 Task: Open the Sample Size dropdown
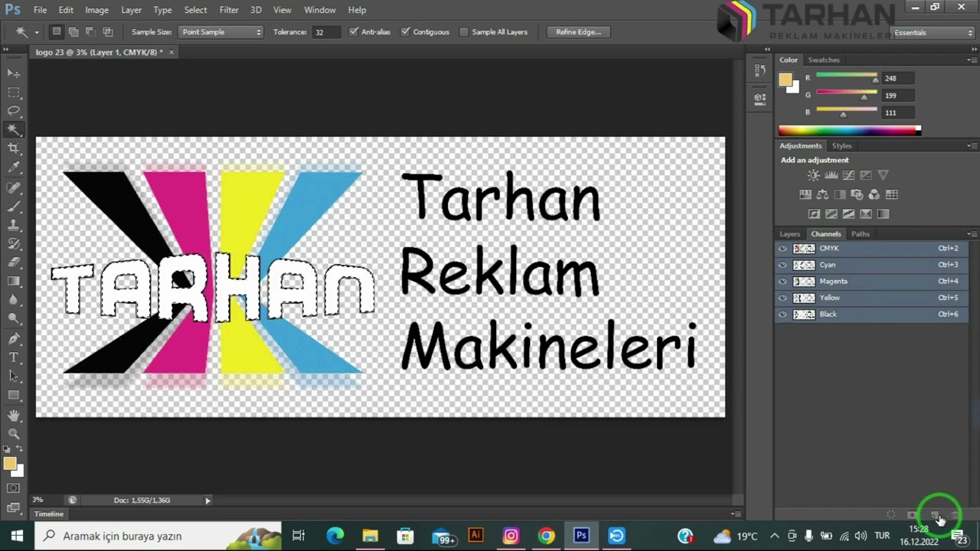(220, 32)
